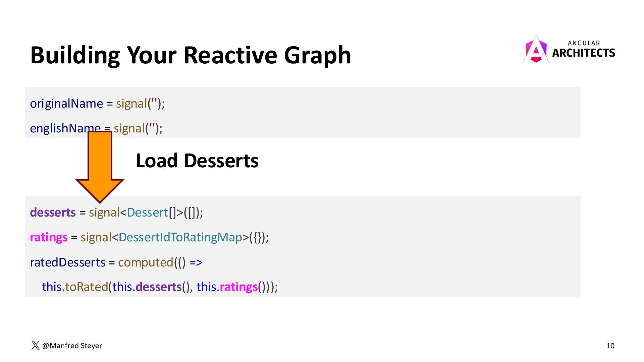Click the 'toRated' method call
The image size is (644, 362).
[86, 287]
